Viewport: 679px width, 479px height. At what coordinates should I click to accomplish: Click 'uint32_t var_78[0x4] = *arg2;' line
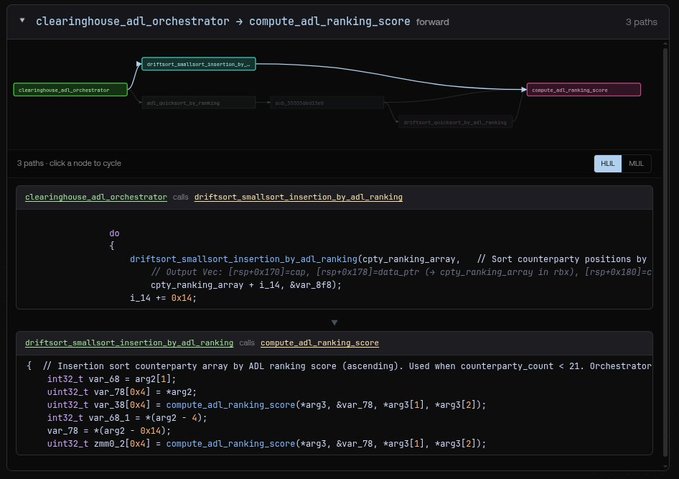click(122, 392)
